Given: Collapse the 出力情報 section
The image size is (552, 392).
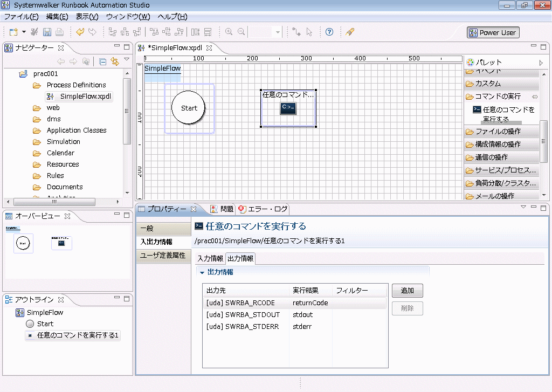Looking at the screenshot, I should point(202,272).
